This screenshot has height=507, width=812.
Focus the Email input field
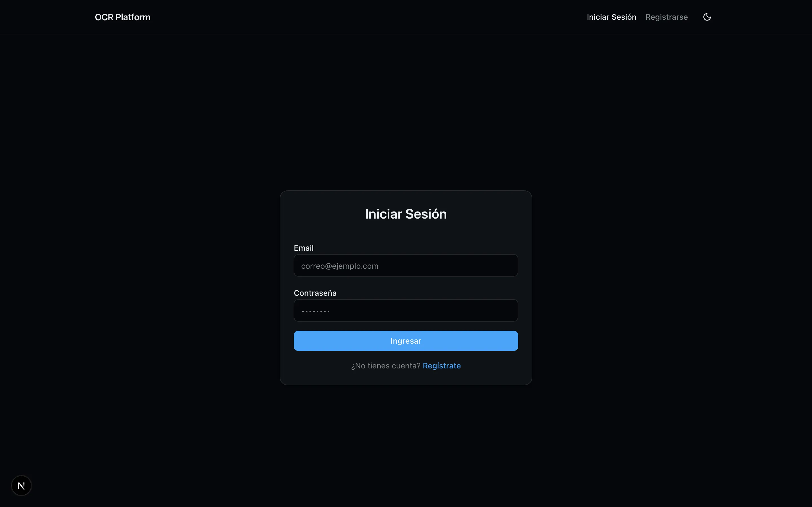tap(406, 266)
